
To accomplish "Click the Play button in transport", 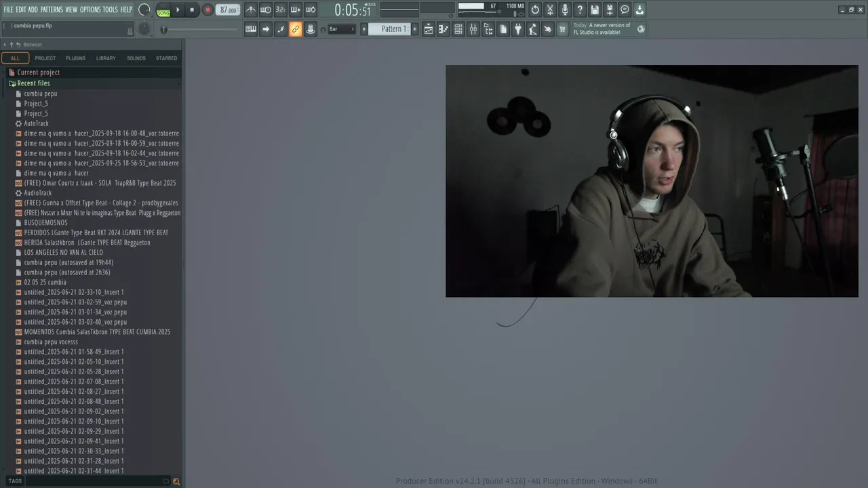I will click(x=178, y=10).
